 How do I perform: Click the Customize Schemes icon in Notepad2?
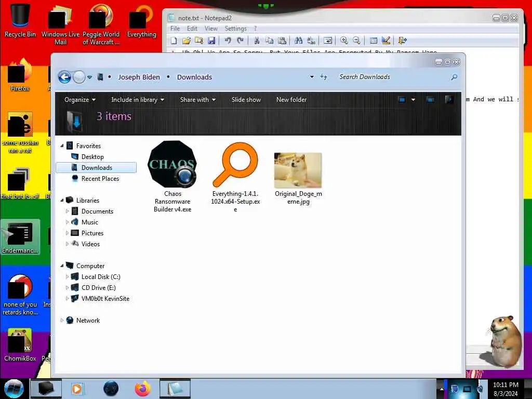386,41
